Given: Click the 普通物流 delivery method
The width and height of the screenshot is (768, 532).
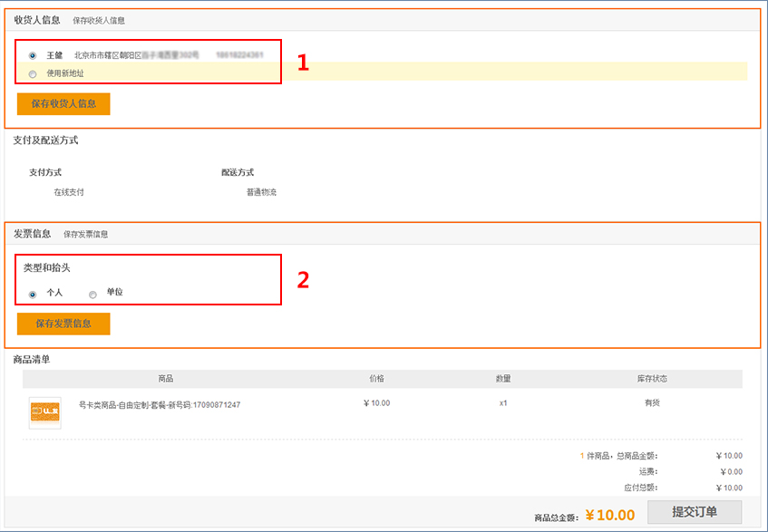Looking at the screenshot, I should (261, 192).
